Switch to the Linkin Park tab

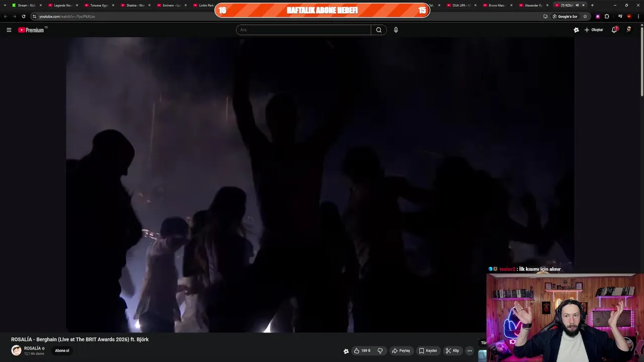pos(204,5)
